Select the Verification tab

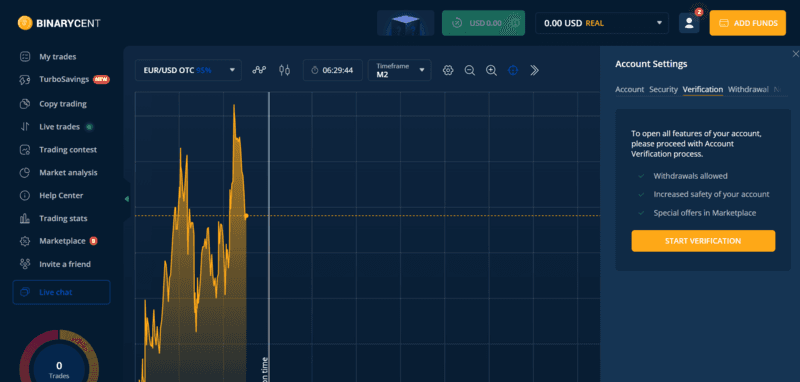point(703,89)
